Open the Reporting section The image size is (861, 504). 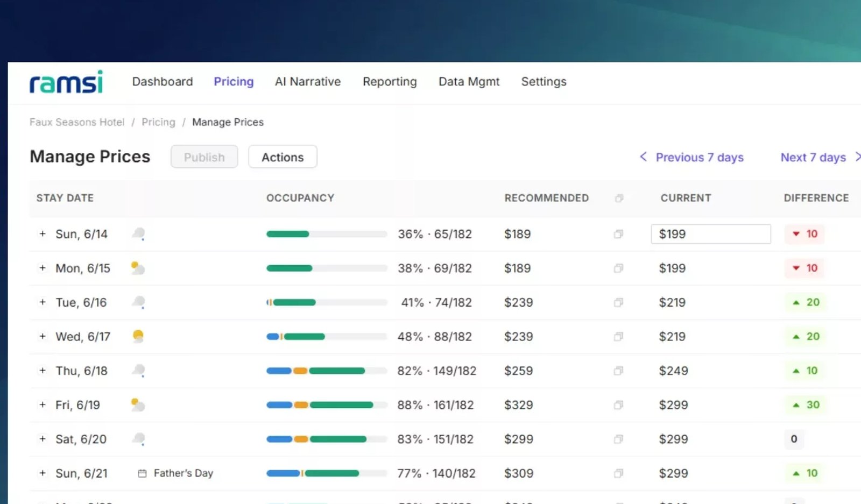tap(390, 82)
